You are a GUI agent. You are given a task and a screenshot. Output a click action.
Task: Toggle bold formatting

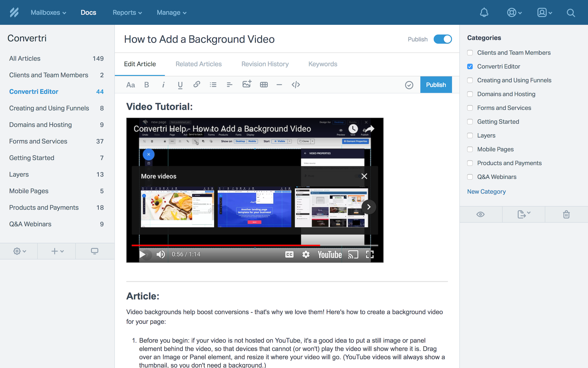[147, 85]
